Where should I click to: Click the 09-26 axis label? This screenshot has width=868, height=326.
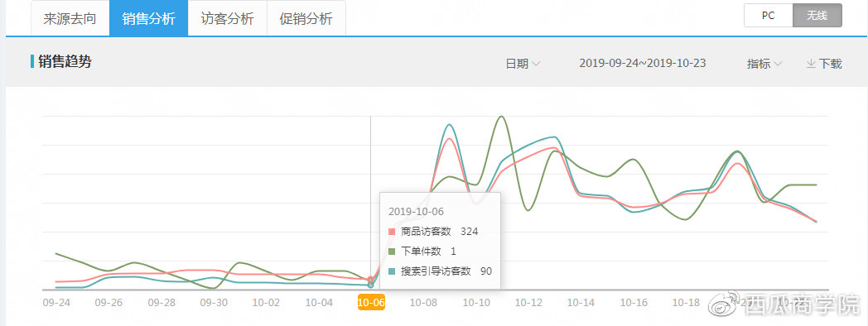tap(108, 303)
